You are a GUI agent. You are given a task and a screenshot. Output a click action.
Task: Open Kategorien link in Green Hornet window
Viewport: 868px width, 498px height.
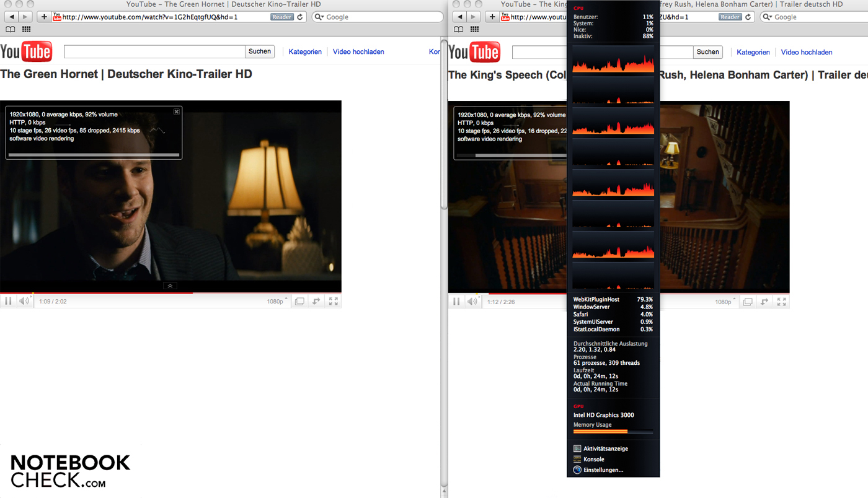(305, 52)
